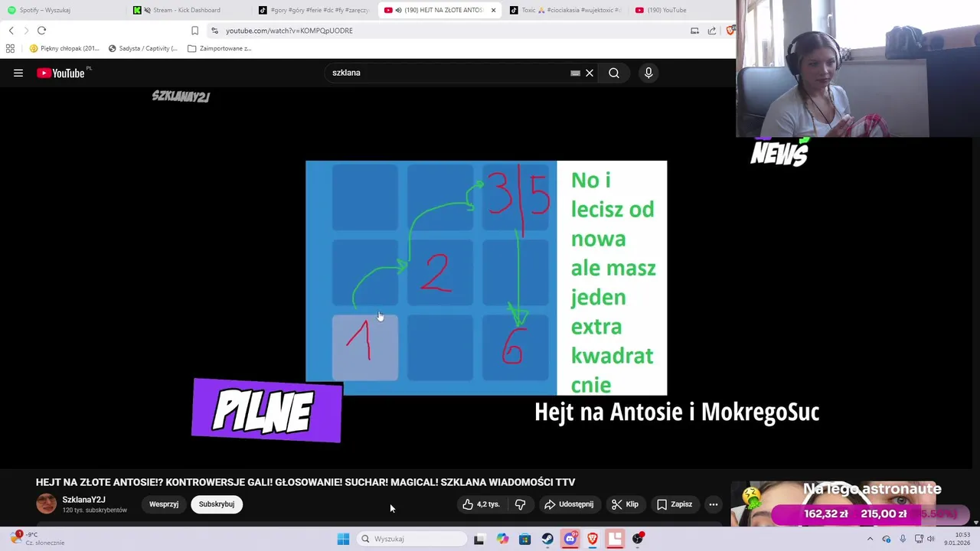The width and height of the screenshot is (980, 551).
Task: Like the video (4,2 tys.)
Action: pyautogui.click(x=481, y=504)
